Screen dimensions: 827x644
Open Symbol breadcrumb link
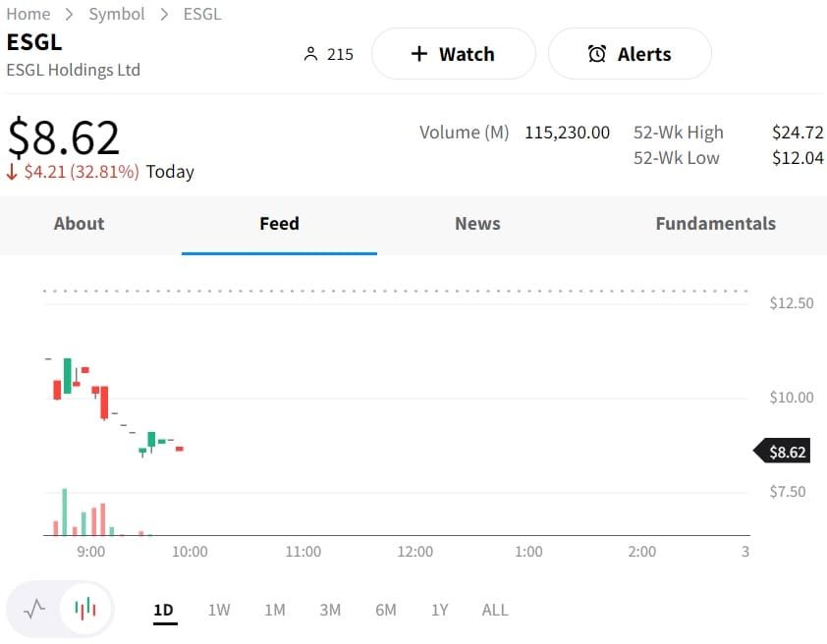(116, 14)
